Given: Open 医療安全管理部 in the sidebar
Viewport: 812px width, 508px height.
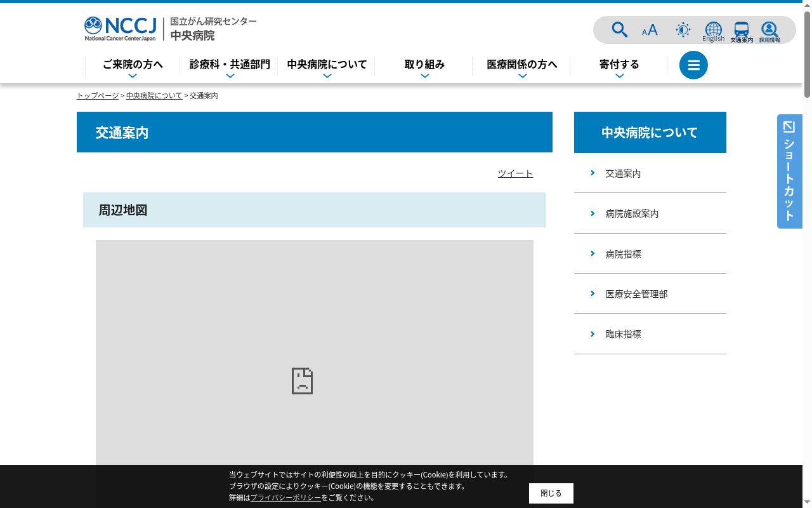Looking at the screenshot, I should (650, 294).
